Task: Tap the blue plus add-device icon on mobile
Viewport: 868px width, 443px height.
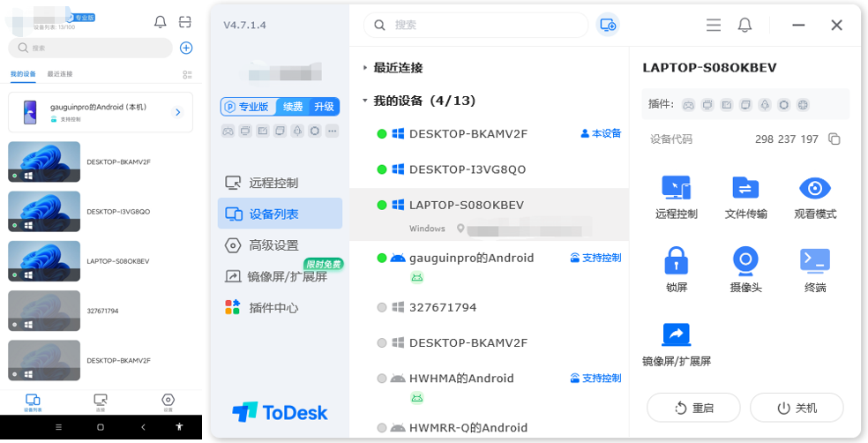Action: click(186, 49)
